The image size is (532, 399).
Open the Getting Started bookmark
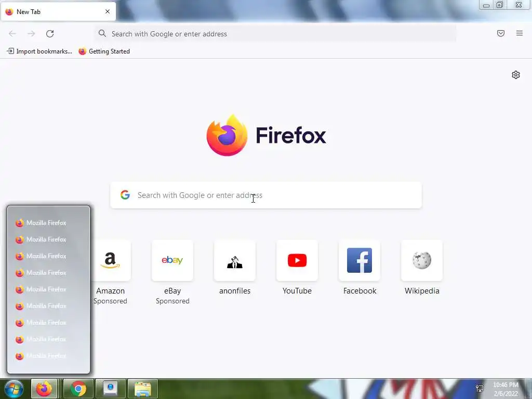(104, 51)
